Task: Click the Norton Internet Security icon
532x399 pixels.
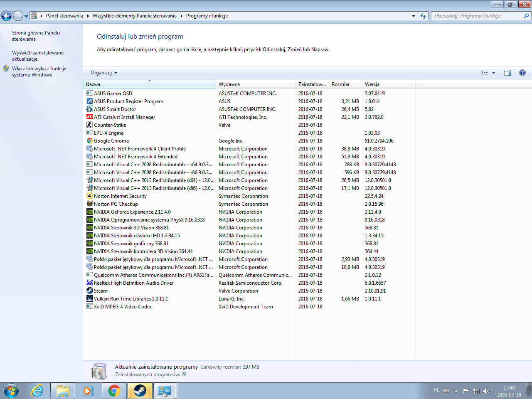Action: (x=89, y=196)
